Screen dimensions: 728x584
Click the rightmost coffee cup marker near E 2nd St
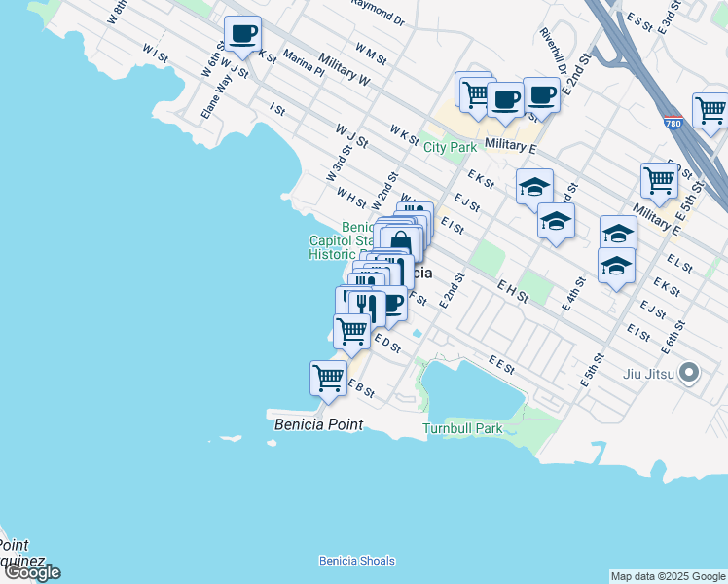[x=541, y=95]
